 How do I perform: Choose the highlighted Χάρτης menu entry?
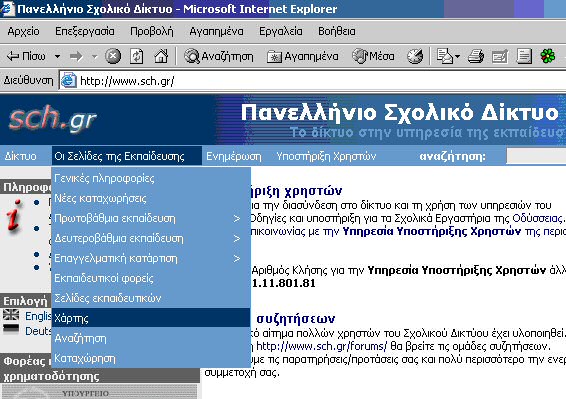(151, 318)
